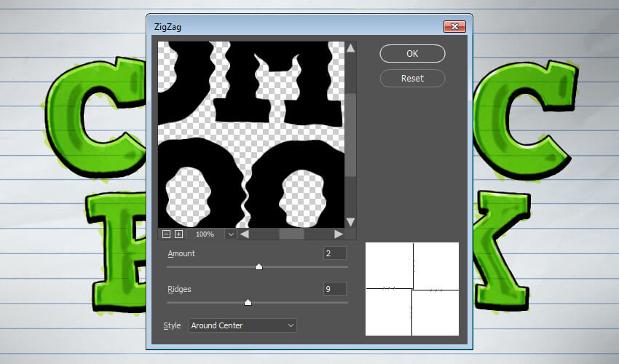Click the horizontal preview scrollbar thumb
The image size is (619, 364).
[x=291, y=234]
